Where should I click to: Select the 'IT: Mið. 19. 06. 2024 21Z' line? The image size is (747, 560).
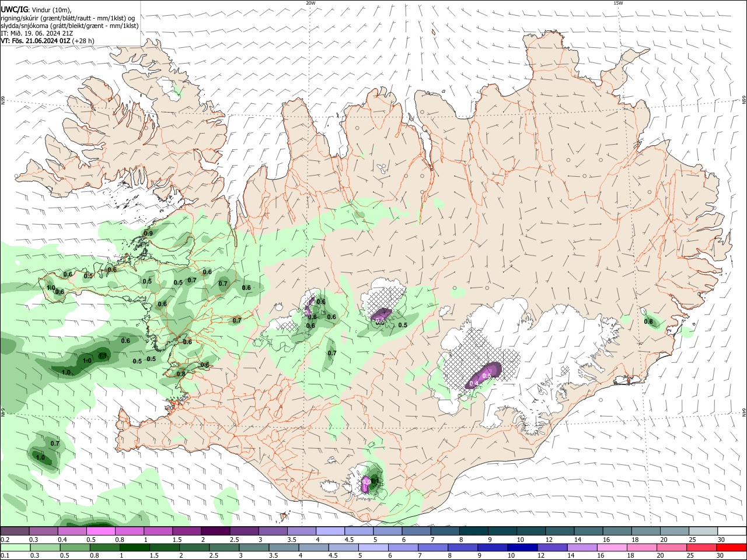(x=37, y=33)
